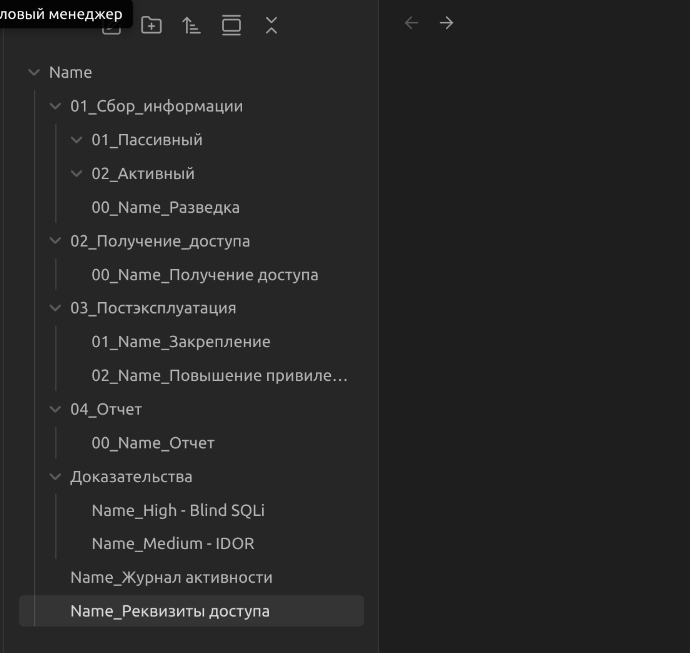
Task: Open the sort order options icon
Action: tap(191, 26)
